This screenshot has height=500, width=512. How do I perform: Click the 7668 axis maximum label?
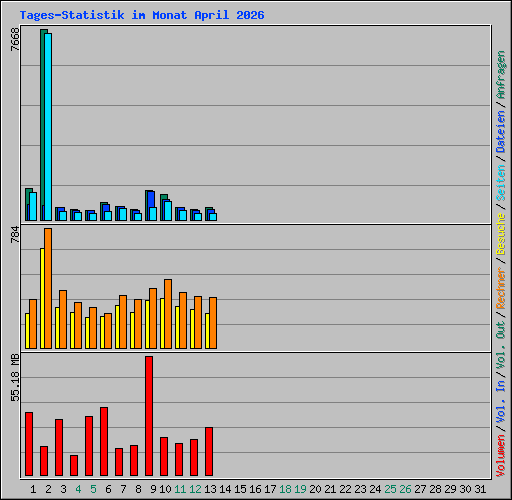[x=15, y=40]
